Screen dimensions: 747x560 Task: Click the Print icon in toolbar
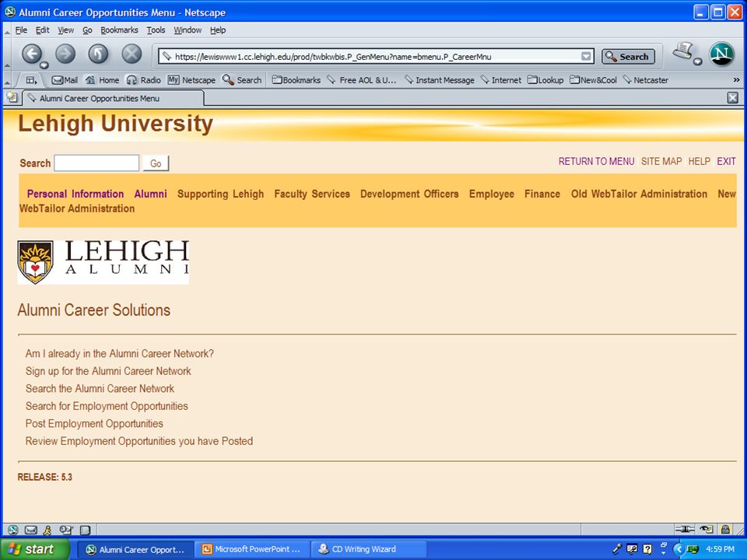[682, 51]
